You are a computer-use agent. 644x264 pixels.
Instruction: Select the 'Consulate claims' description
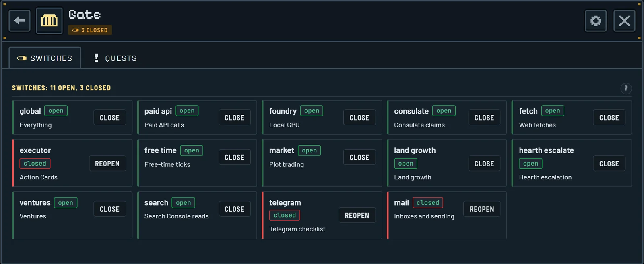pos(419,125)
